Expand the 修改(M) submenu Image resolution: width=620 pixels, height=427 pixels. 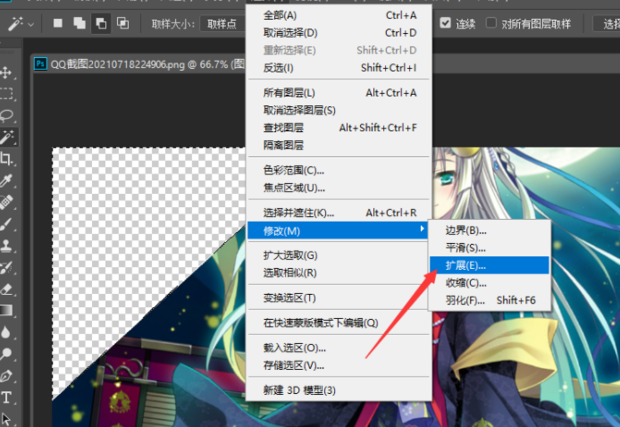coord(338,231)
